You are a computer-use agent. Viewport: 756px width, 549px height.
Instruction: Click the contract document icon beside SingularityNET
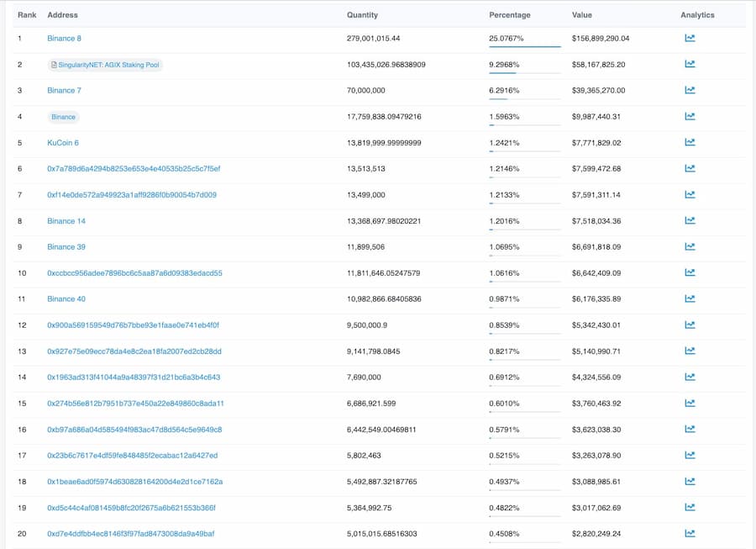pos(55,65)
